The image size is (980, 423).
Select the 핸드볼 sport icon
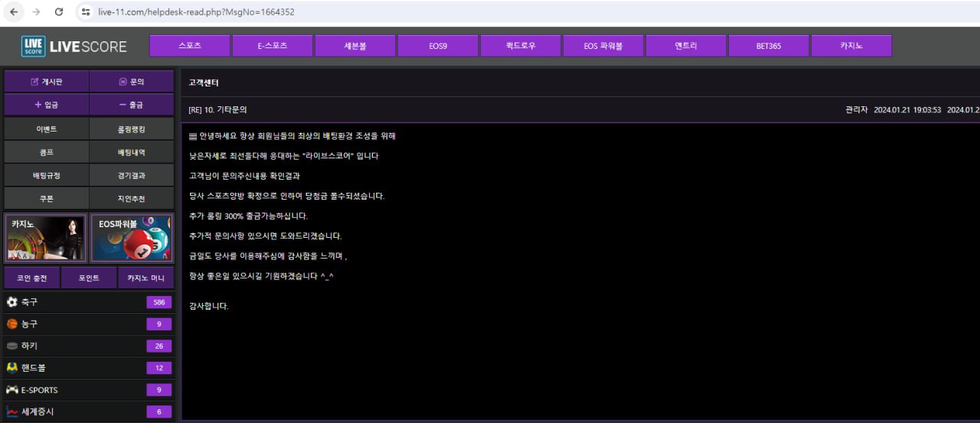click(11, 368)
